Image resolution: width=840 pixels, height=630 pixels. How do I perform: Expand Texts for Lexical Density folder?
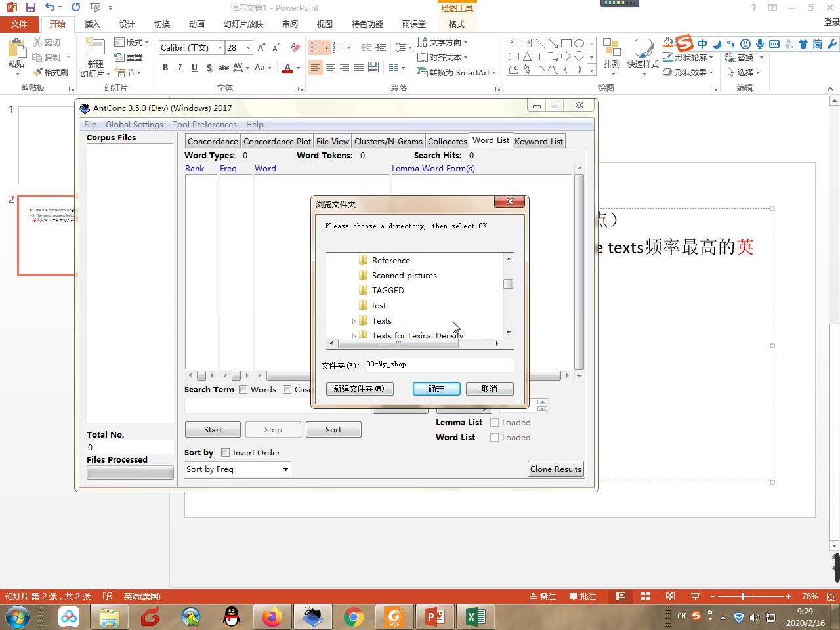(x=354, y=335)
